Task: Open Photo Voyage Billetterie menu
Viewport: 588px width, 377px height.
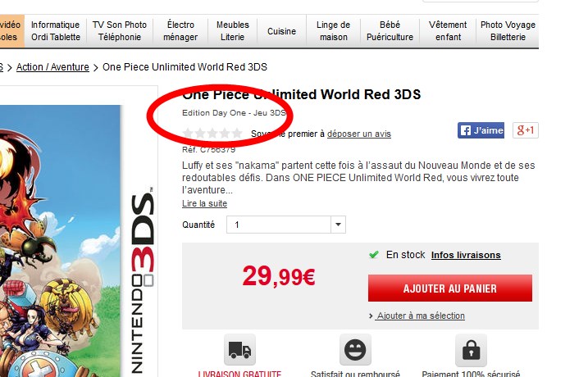Action: [x=508, y=31]
